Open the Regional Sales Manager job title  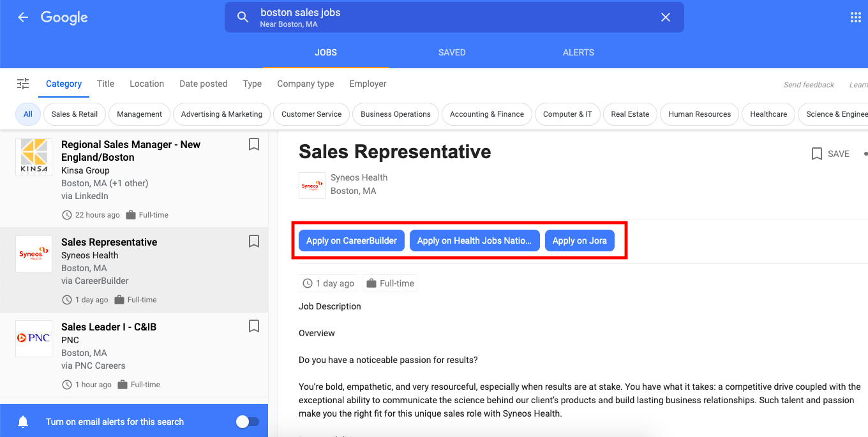click(x=131, y=151)
